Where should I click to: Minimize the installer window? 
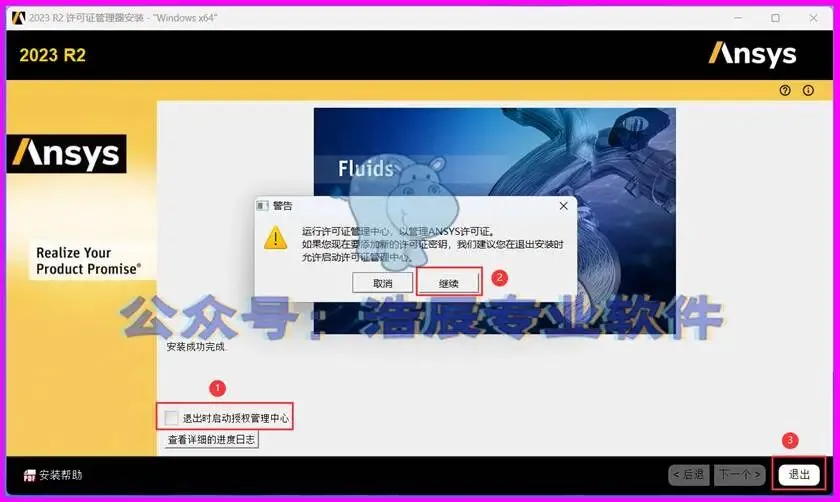[x=738, y=18]
